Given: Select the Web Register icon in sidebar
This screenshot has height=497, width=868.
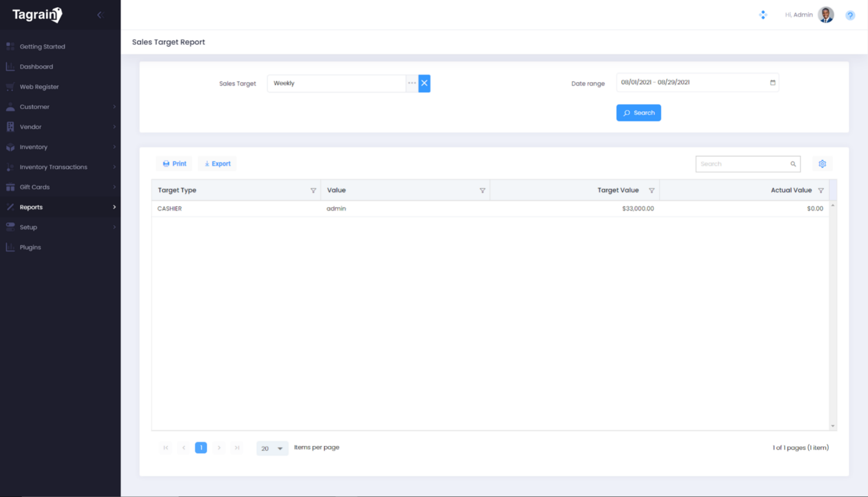Looking at the screenshot, I should click(x=10, y=86).
